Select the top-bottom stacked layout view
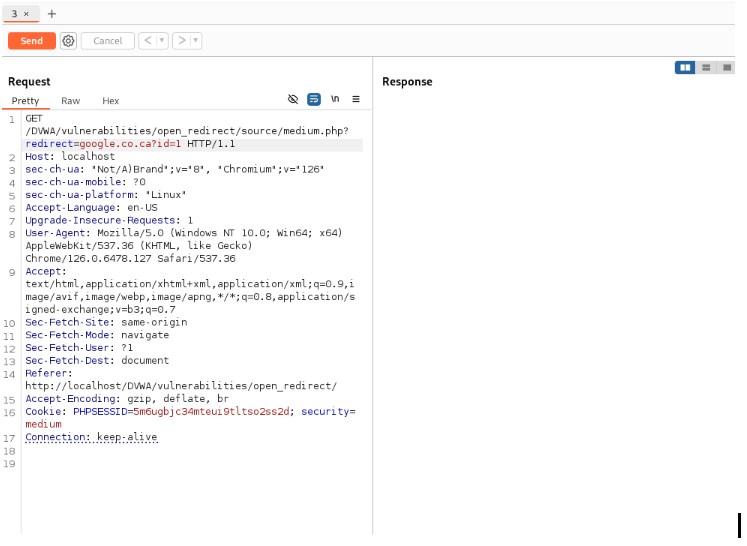Viewport: 747px width, 546px height. 706,68
